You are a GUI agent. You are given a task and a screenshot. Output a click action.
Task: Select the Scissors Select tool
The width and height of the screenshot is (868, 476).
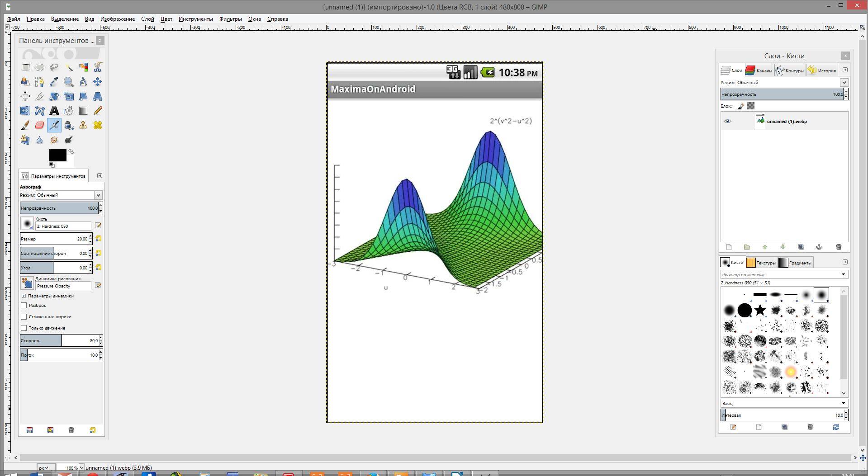pos(97,67)
